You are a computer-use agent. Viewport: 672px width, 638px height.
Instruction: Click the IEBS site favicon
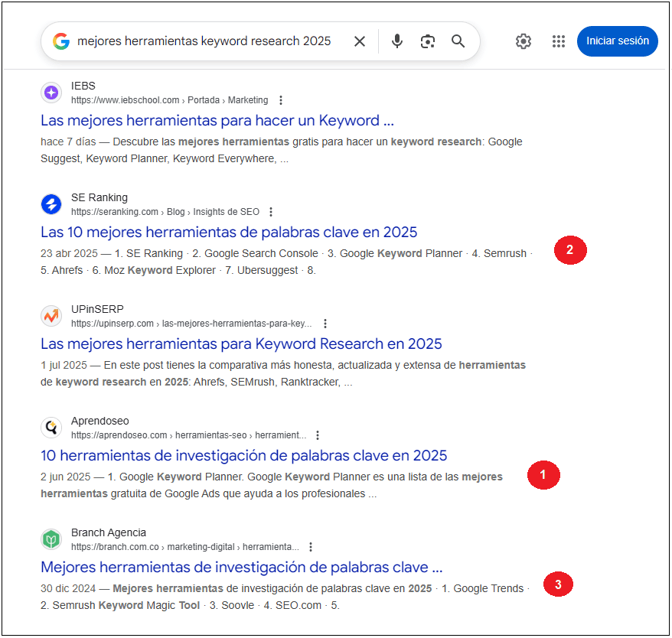(x=51, y=92)
